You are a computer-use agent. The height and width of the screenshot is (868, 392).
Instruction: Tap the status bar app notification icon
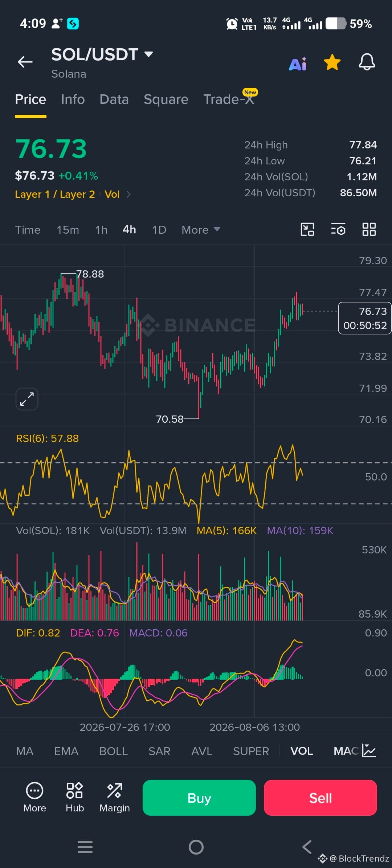tap(73, 24)
